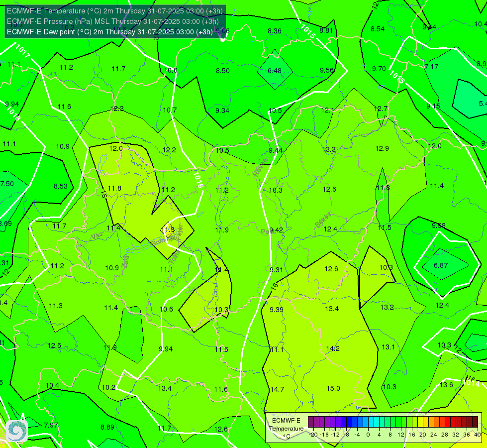
Task: Click the 12.9 temperature value
Action: tap(382, 148)
